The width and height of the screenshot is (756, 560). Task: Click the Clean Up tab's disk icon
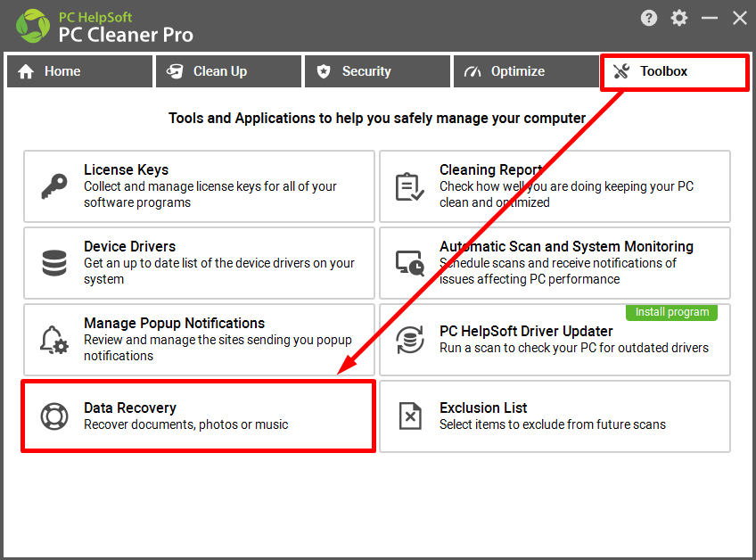tap(175, 71)
